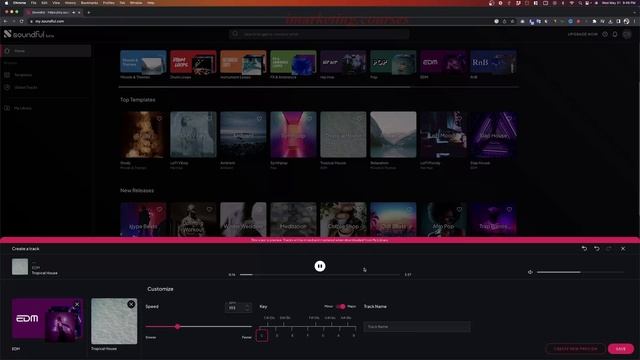Select the E key note
Viewport: 640px width, 360px height.
tap(292, 336)
